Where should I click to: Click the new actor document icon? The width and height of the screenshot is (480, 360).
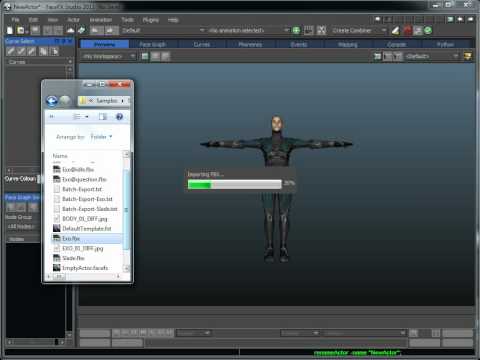pyautogui.click(x=10, y=30)
